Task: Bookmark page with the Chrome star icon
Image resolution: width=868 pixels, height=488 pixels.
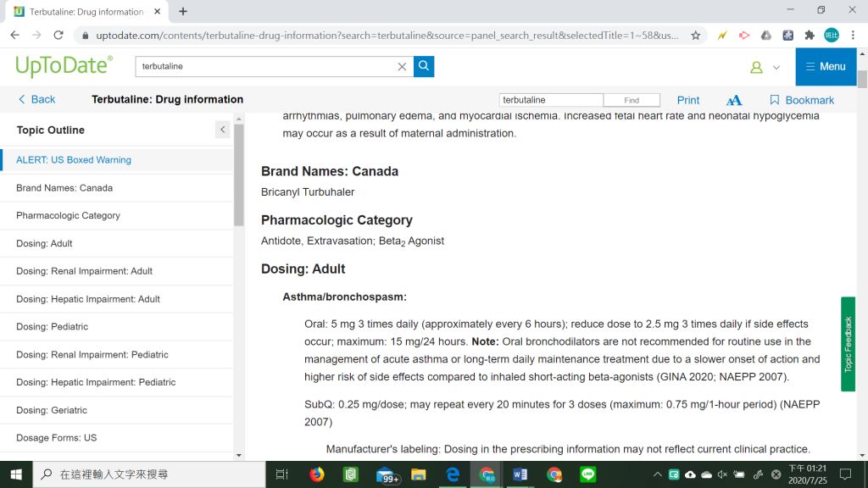Action: click(x=696, y=36)
